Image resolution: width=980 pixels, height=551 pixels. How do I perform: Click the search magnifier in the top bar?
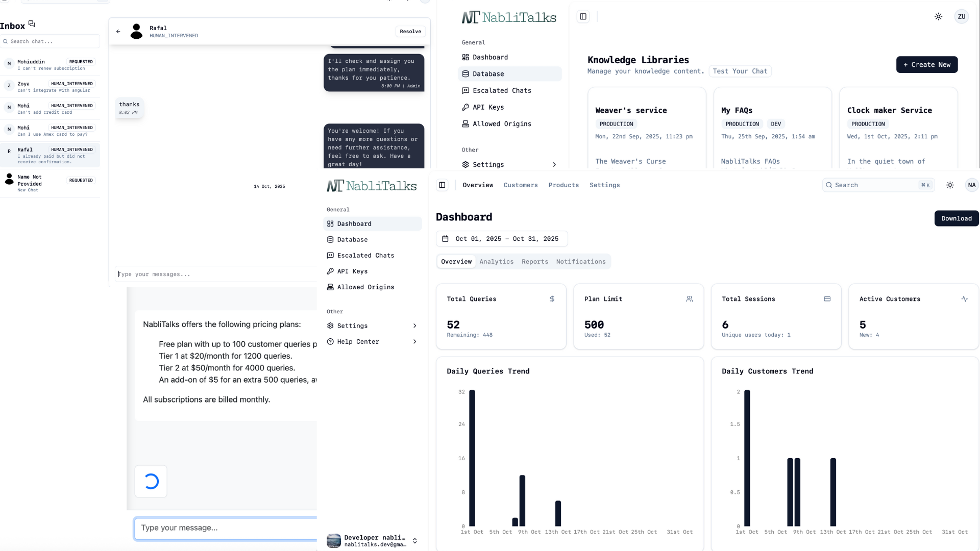click(829, 185)
